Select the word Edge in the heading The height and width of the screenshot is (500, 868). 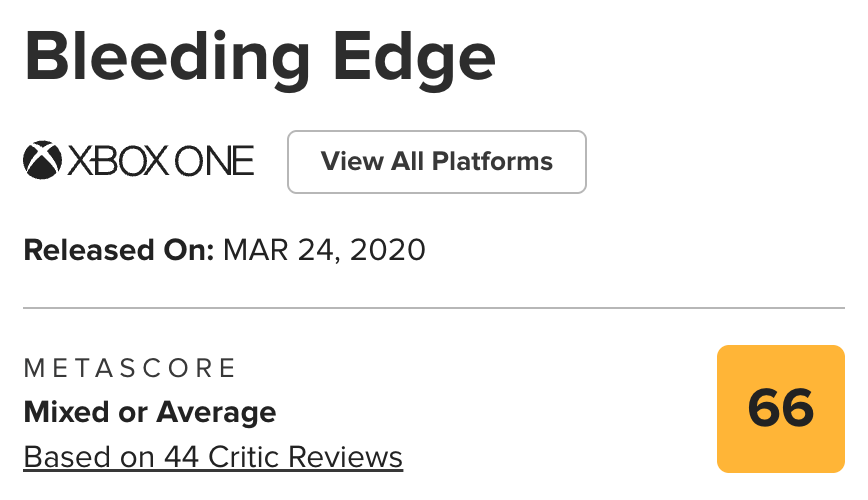418,57
